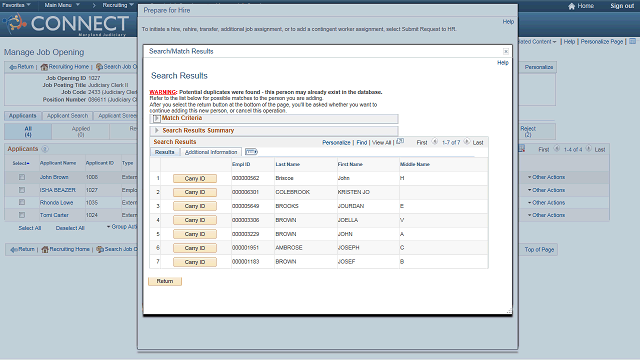Switch to the Additional Information tab
Viewport: 640px width, 360px height.
(x=211, y=152)
